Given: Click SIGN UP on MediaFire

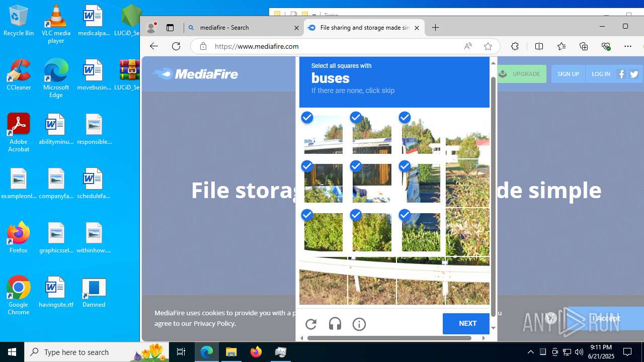Looking at the screenshot, I should point(568,74).
